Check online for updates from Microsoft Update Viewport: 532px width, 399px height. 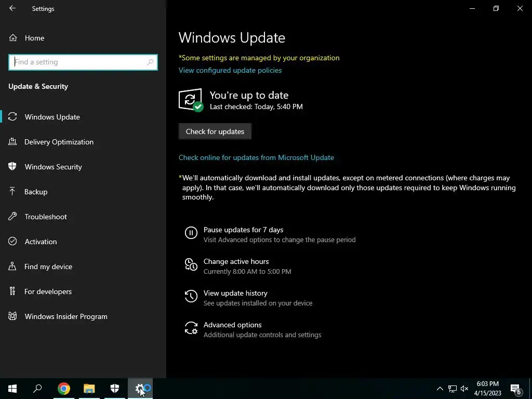[256, 157]
